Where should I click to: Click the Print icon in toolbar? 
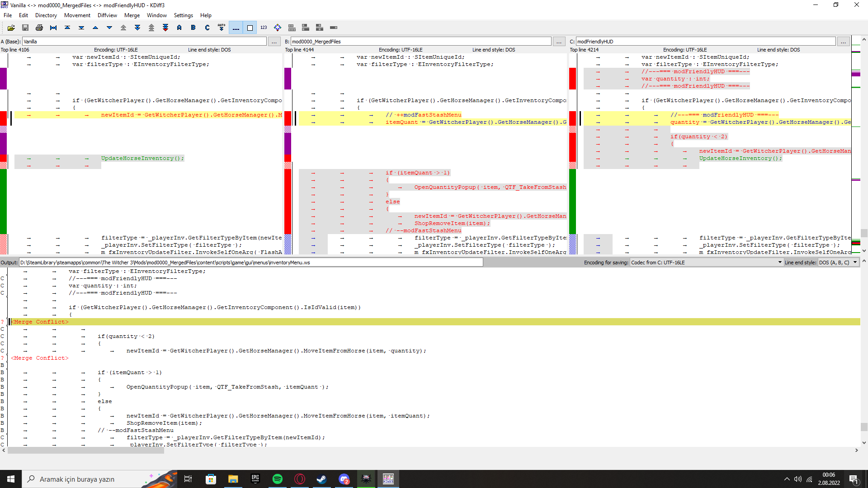click(39, 28)
